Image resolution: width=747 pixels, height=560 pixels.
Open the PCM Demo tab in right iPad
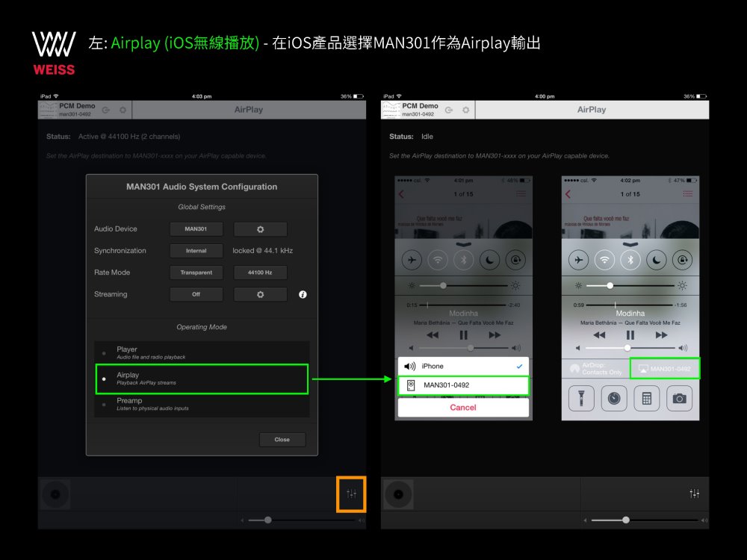[427, 110]
